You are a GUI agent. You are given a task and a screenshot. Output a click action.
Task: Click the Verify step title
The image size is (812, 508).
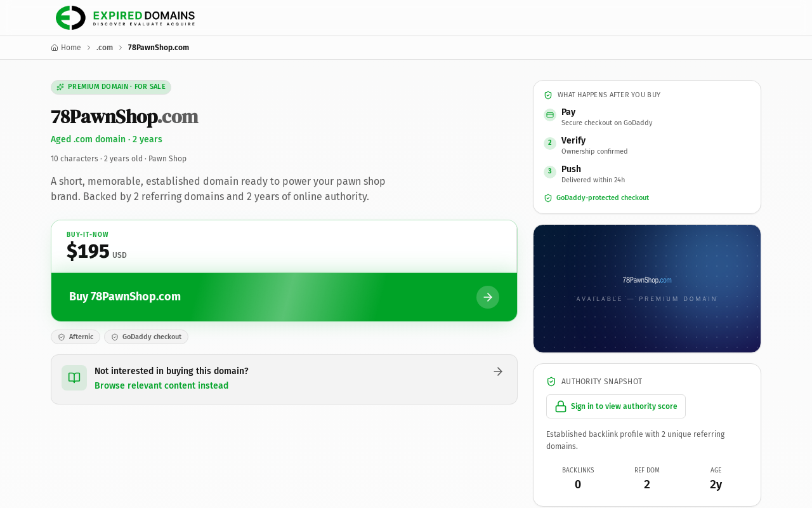click(573, 140)
